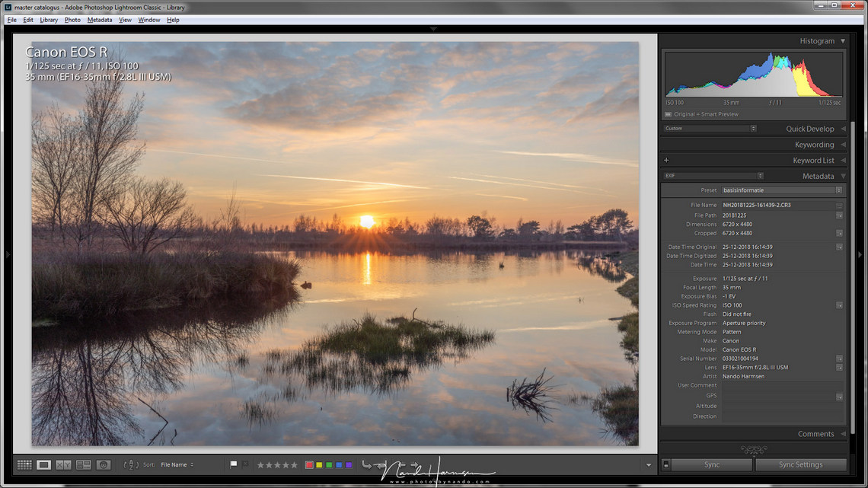Image resolution: width=868 pixels, height=488 pixels.
Task: Open the Library menu
Action: click(x=49, y=20)
